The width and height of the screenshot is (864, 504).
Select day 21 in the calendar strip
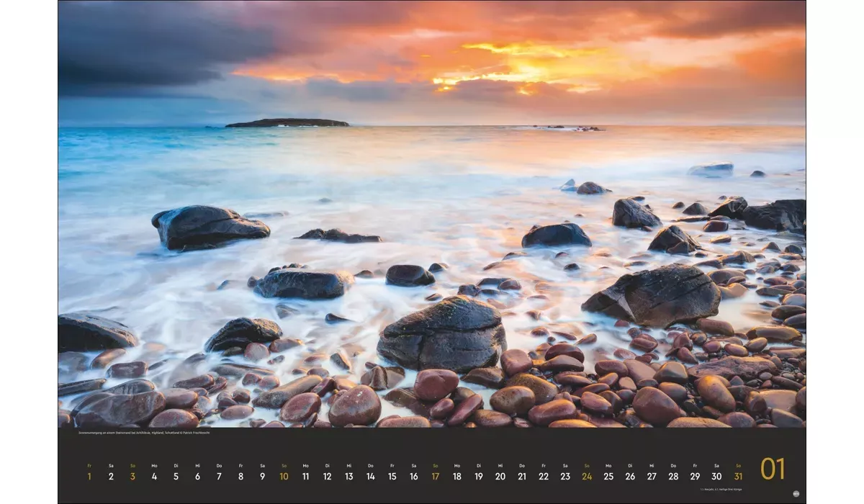(x=521, y=472)
